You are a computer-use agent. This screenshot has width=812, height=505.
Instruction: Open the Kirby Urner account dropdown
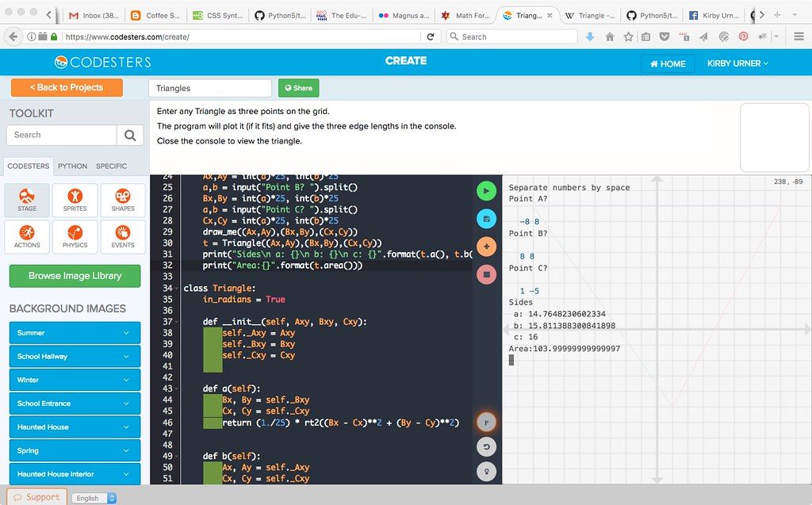click(737, 63)
